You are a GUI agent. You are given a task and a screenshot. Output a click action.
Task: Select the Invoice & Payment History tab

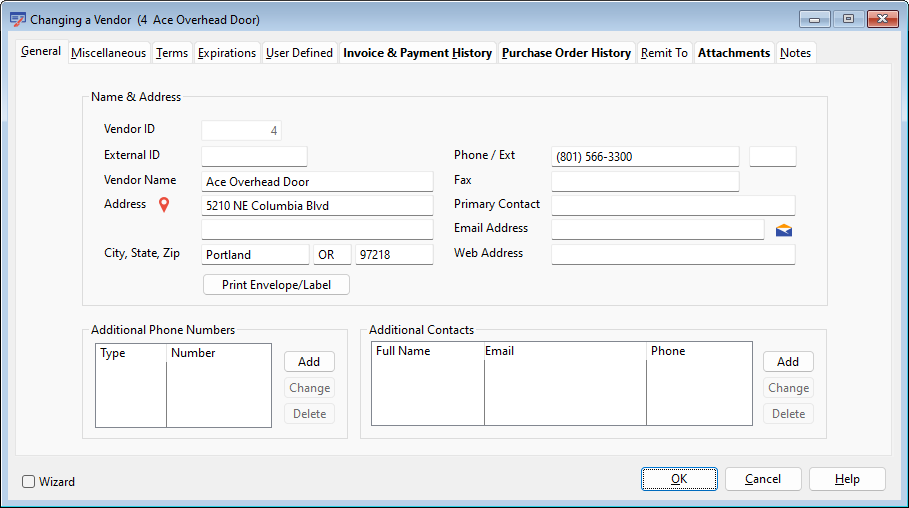click(x=417, y=53)
